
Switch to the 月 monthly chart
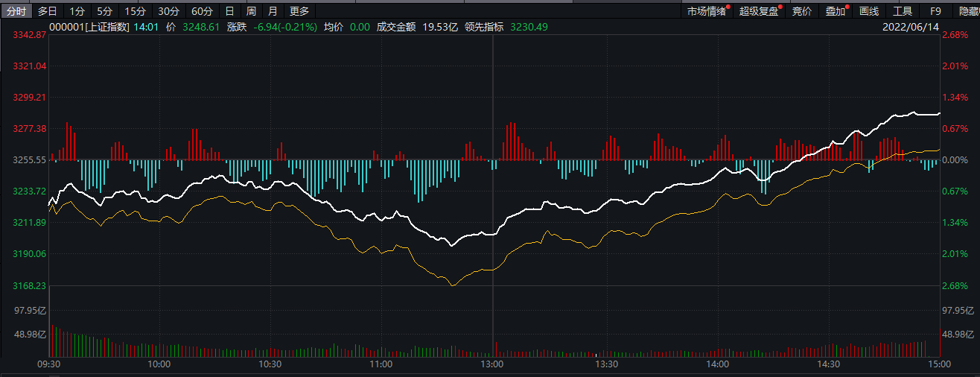click(x=273, y=11)
